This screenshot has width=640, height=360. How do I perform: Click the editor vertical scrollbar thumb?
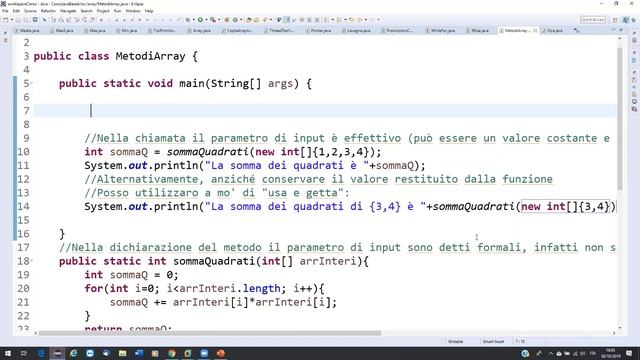click(x=620, y=118)
